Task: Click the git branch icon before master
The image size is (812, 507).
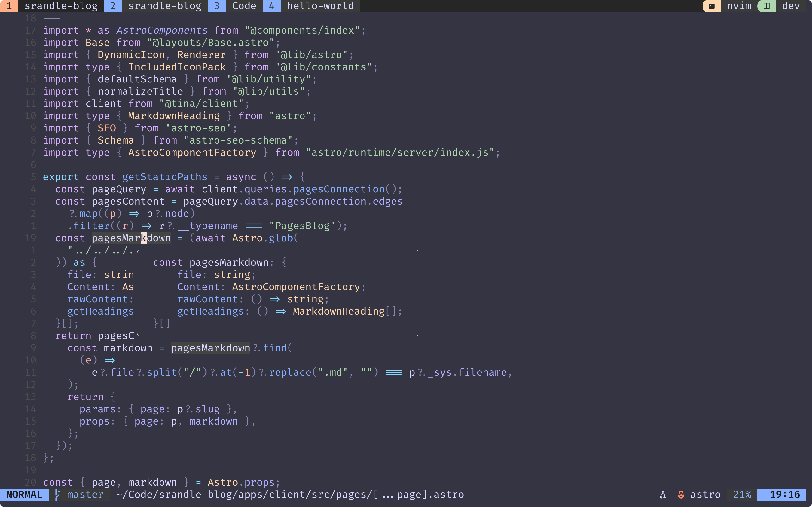Action: 57,494
